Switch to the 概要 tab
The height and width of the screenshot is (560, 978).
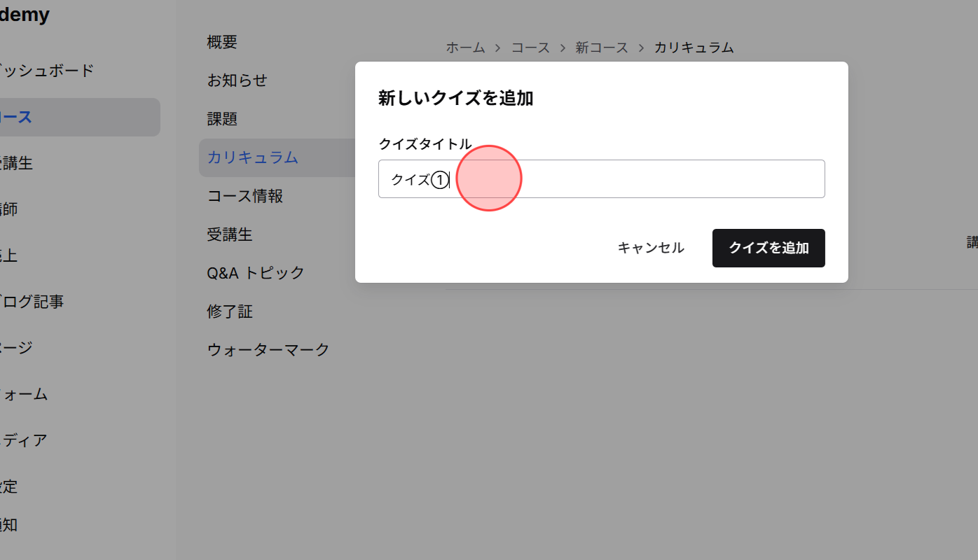click(222, 41)
